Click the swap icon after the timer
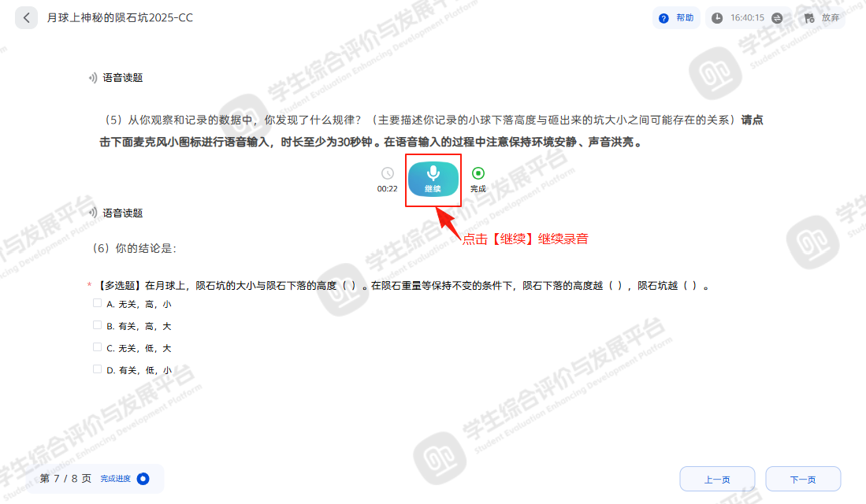Viewport: 866px width, 504px height. pos(777,18)
